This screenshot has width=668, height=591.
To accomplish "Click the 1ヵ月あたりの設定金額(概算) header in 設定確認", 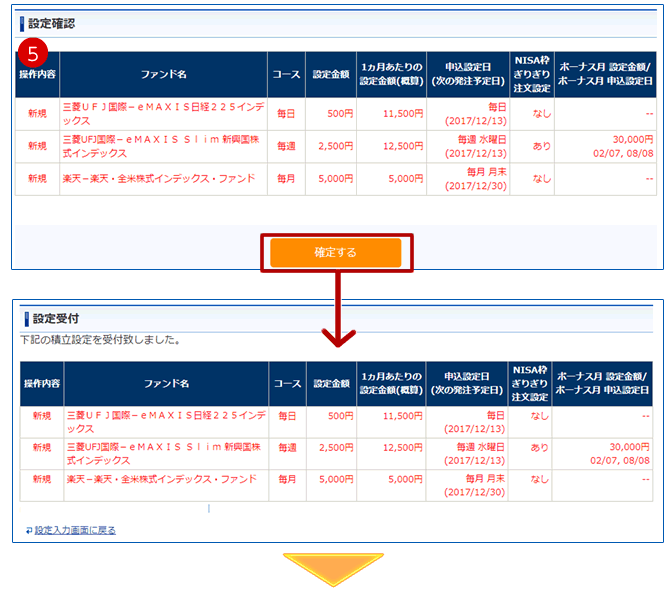I will point(392,75).
